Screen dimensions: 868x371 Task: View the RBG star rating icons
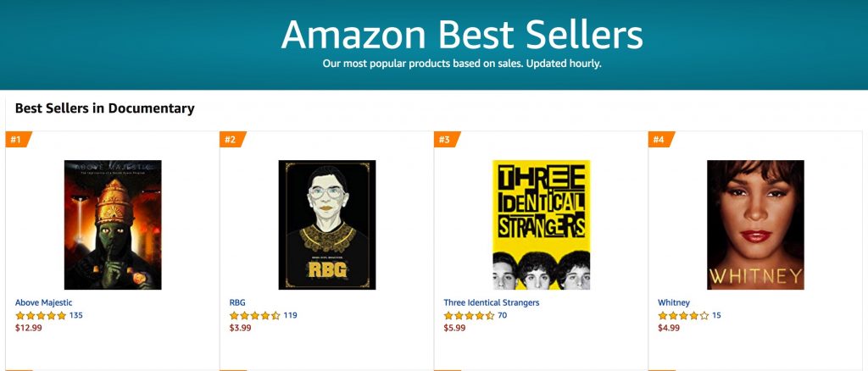coord(255,316)
